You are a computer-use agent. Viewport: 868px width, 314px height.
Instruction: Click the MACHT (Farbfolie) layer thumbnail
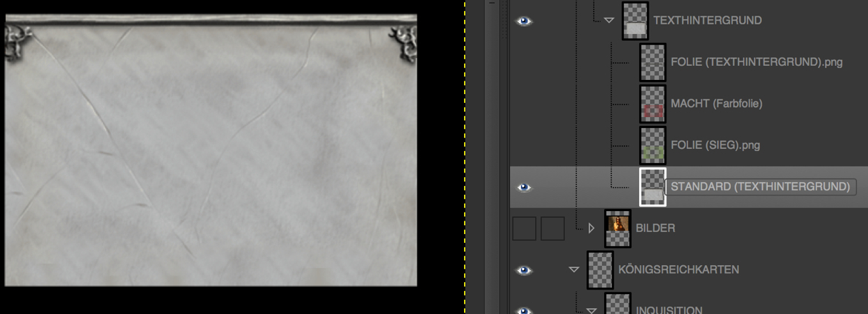(x=652, y=104)
